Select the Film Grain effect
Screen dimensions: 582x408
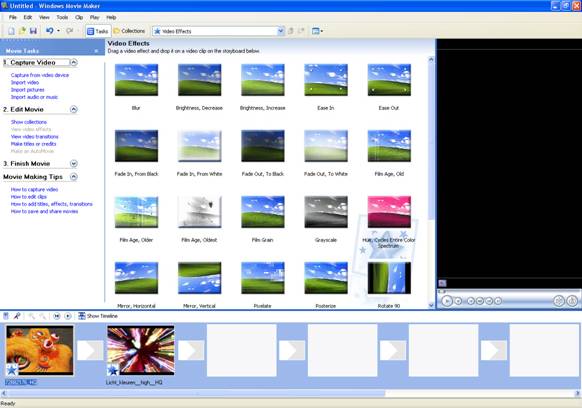[x=263, y=212]
